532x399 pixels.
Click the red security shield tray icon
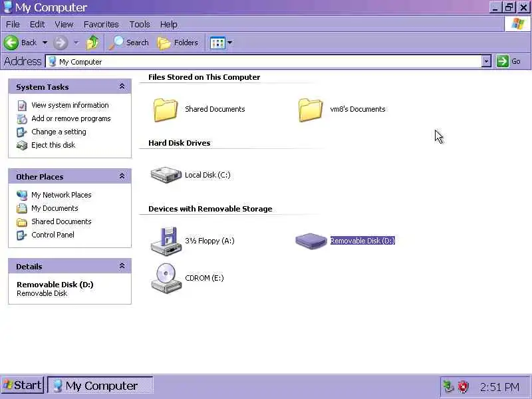tap(463, 386)
